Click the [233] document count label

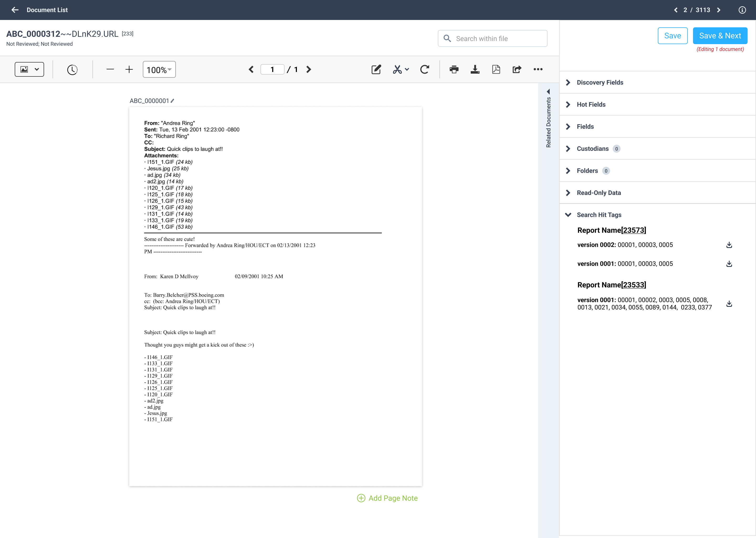[x=127, y=33]
